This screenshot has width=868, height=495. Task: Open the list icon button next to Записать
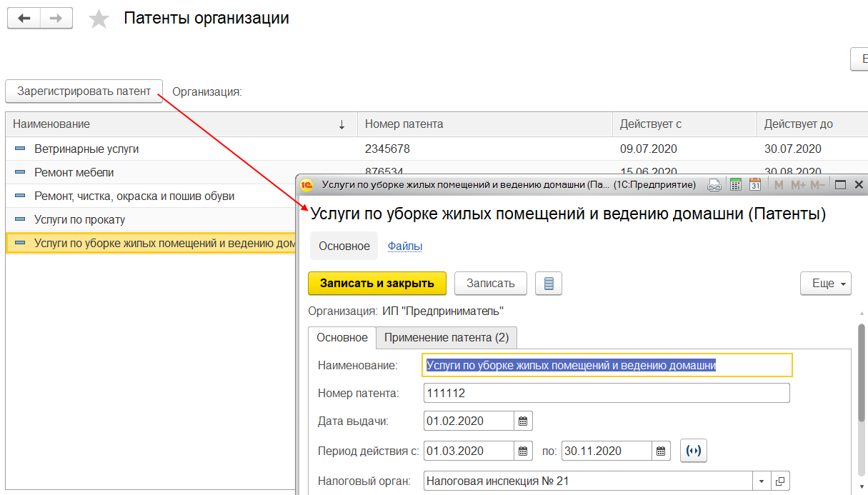pos(549,284)
